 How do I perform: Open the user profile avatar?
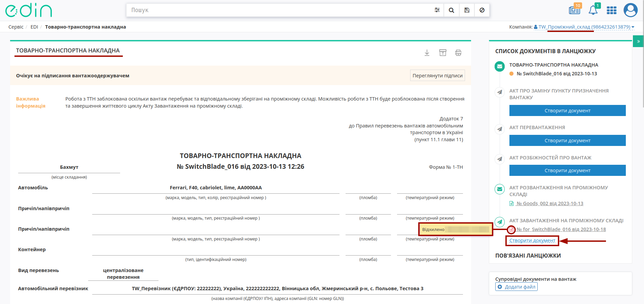pyautogui.click(x=631, y=10)
